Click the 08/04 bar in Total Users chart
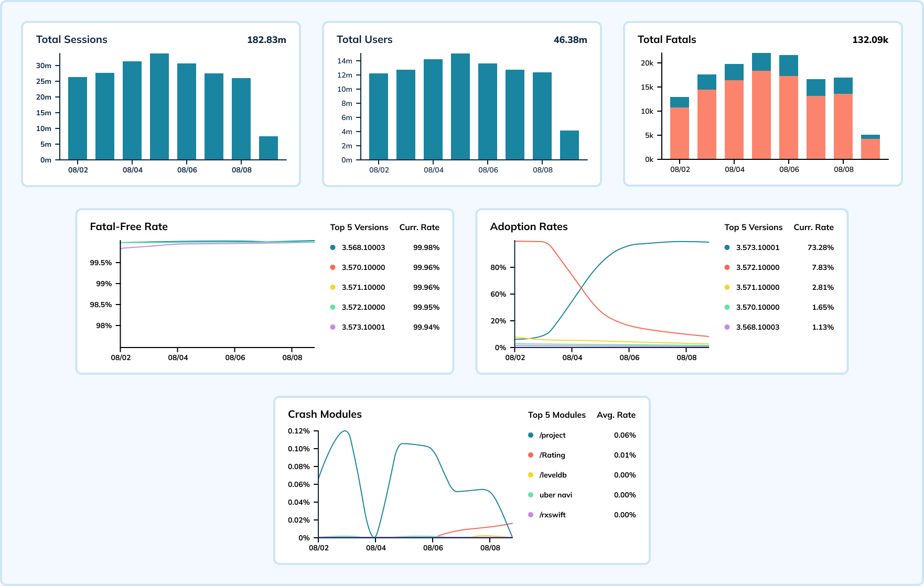 (433, 110)
